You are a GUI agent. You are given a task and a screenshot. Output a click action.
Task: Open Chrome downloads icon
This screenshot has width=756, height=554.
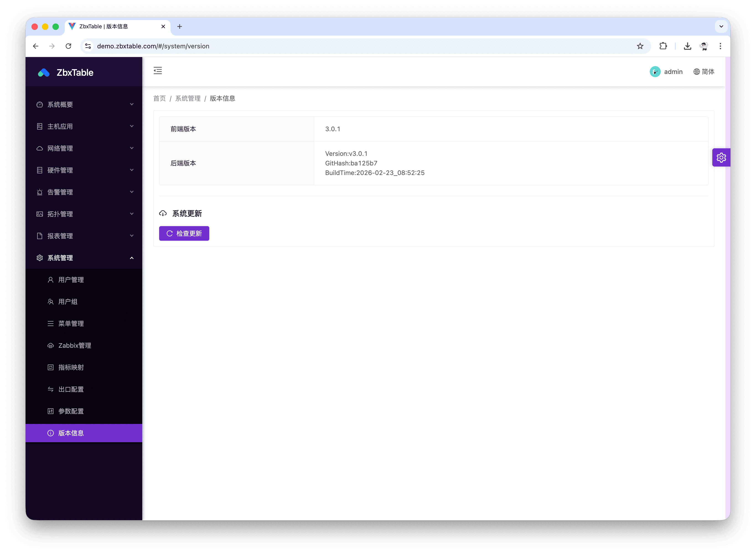pos(687,46)
